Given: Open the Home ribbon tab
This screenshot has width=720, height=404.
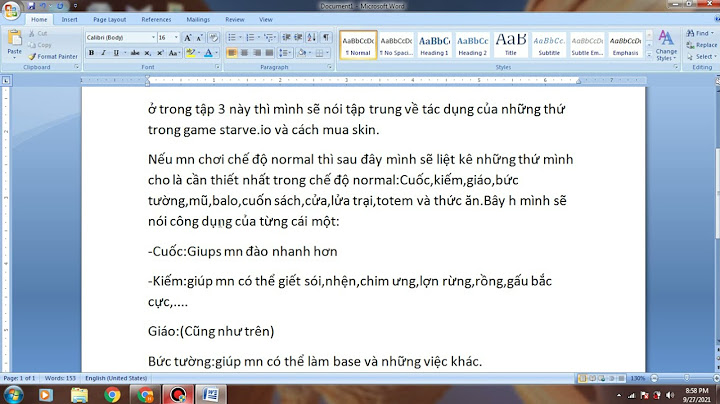Looking at the screenshot, I should (x=39, y=20).
